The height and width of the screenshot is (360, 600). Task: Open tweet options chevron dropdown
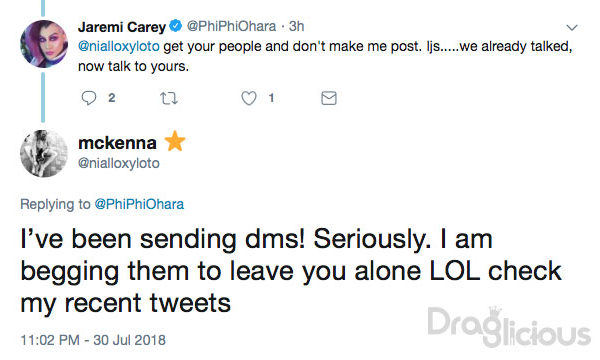click(572, 28)
